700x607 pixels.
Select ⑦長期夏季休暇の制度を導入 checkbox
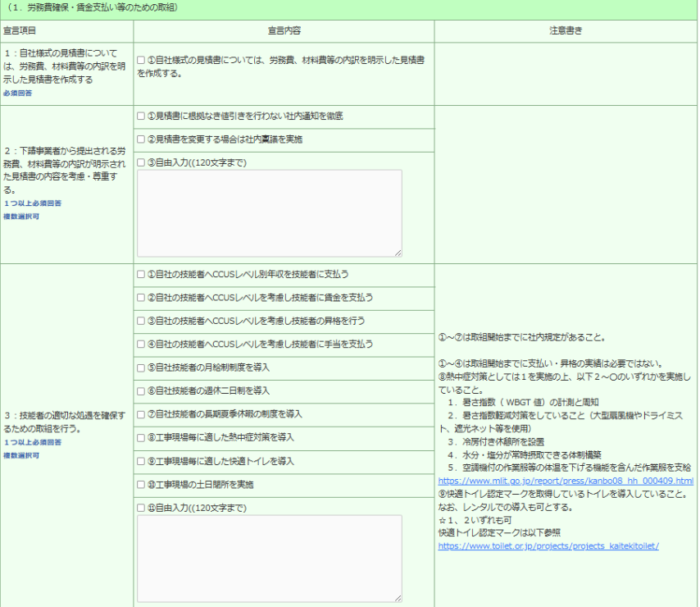(142, 413)
